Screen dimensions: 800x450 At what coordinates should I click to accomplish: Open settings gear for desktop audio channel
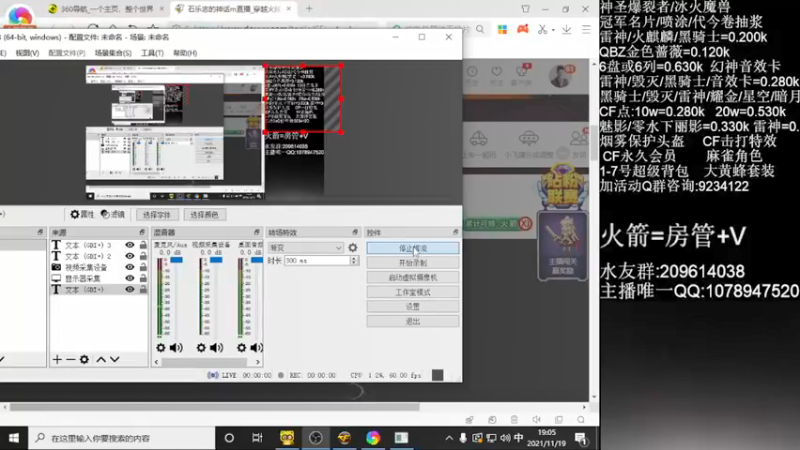(x=241, y=347)
